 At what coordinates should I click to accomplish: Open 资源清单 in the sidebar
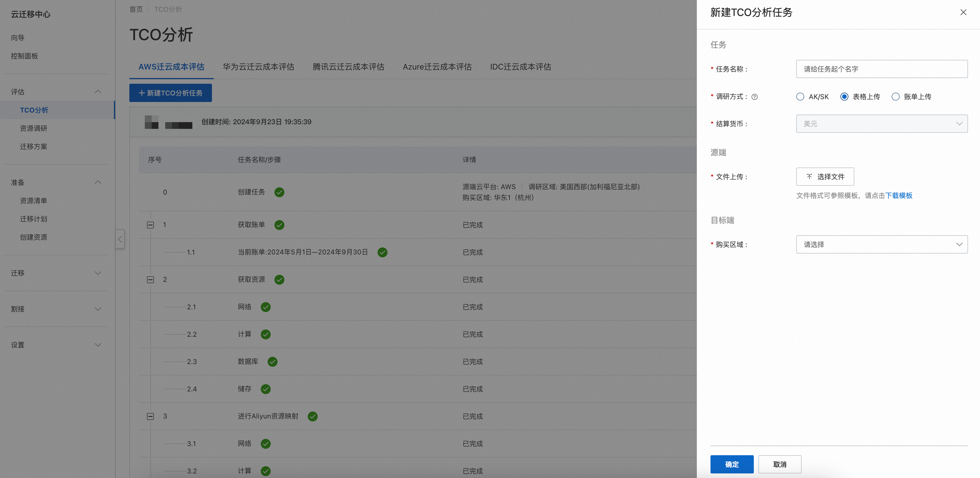pyautogui.click(x=34, y=201)
